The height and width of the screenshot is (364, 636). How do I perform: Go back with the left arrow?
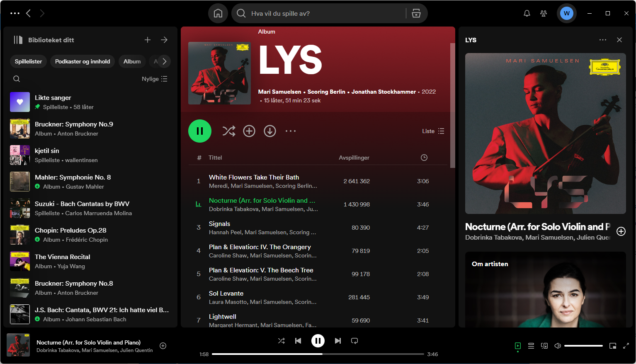coord(28,13)
